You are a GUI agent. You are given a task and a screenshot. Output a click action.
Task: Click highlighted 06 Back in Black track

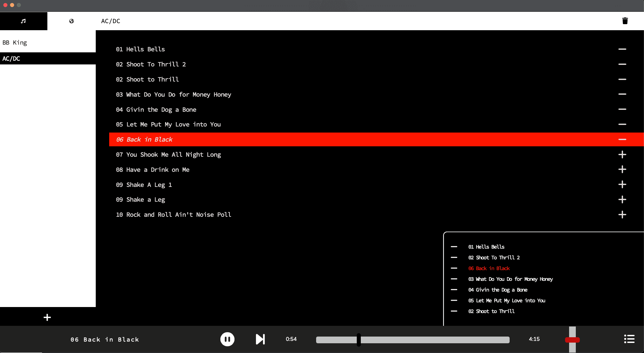coord(144,140)
